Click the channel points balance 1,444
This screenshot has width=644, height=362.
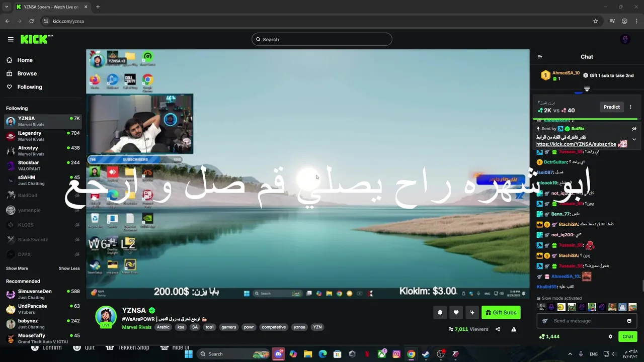coord(549,336)
